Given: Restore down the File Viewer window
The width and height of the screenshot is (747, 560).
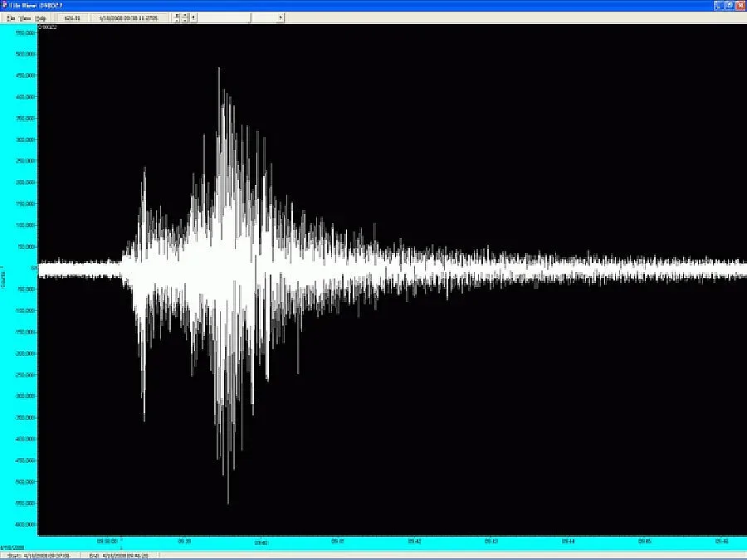Looking at the screenshot, I should [x=728, y=5].
